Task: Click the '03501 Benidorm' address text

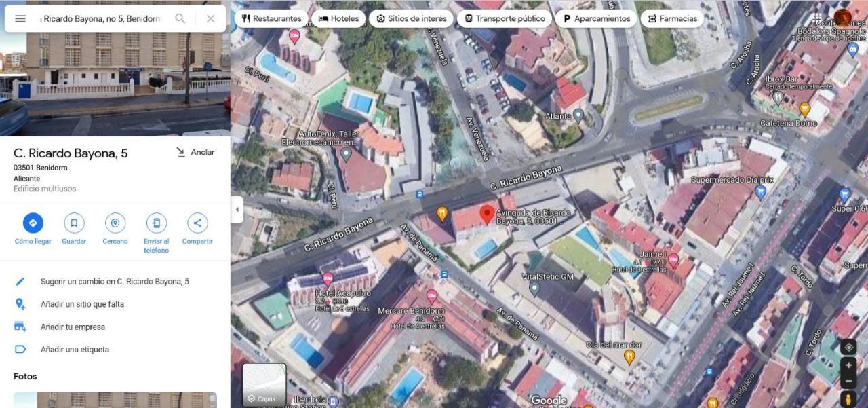Action: pos(41,168)
